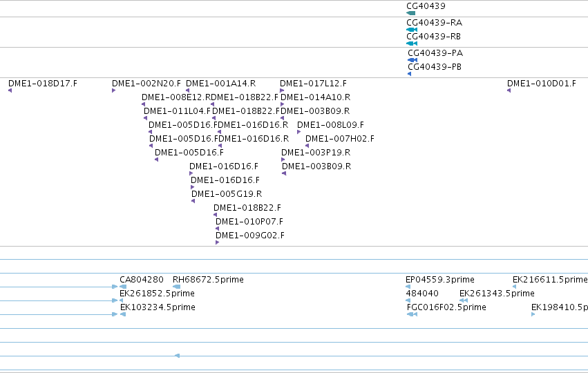Click the CG40439-PB small arrow glyph
The width and height of the screenshot is (588, 373).
click(x=410, y=74)
